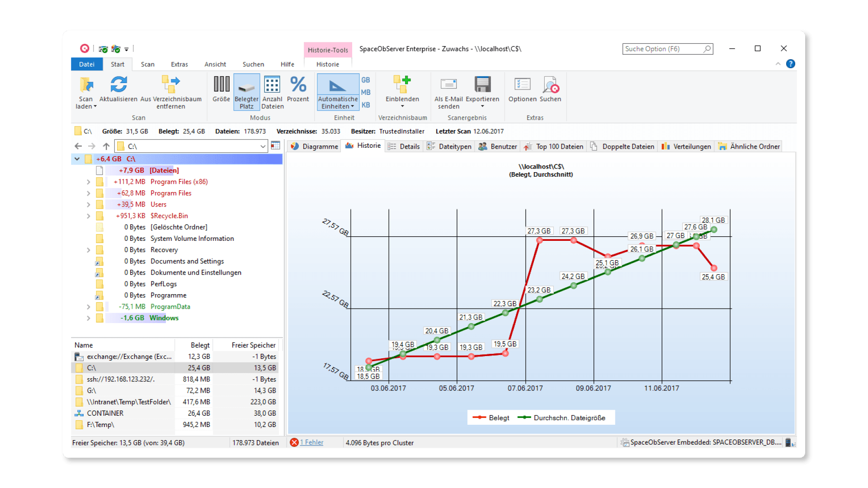
Task: Select the CONTAINER scan row
Action: [175, 413]
